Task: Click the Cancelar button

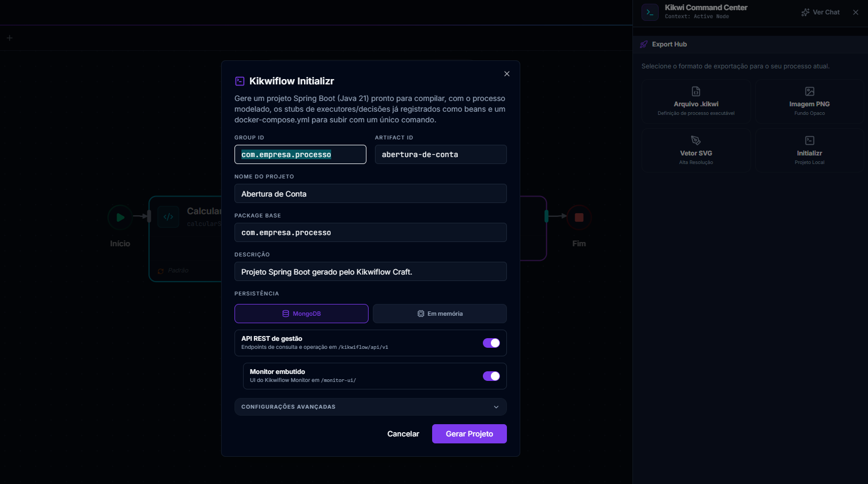Action: [403, 434]
